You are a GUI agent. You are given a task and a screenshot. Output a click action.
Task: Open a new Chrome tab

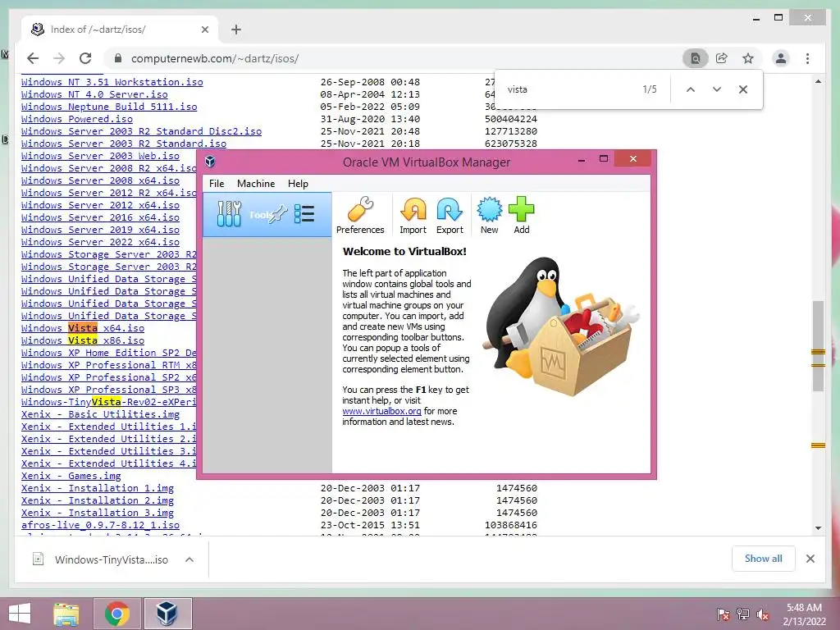tap(236, 30)
